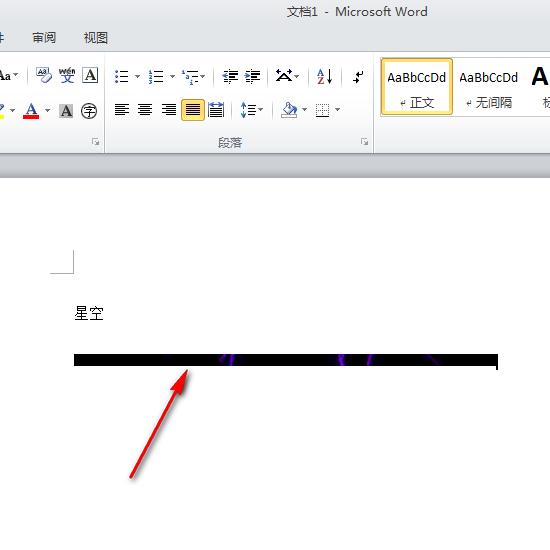Toggle show paragraph marks icon

coord(358,76)
